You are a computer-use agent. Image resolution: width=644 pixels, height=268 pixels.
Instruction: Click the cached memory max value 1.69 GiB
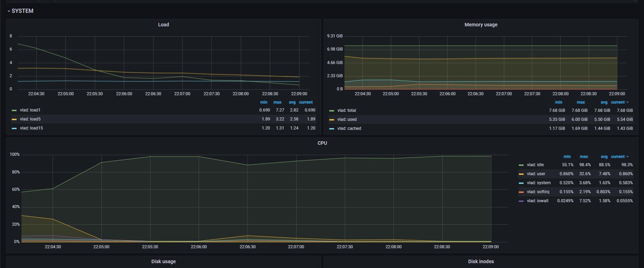(580, 128)
